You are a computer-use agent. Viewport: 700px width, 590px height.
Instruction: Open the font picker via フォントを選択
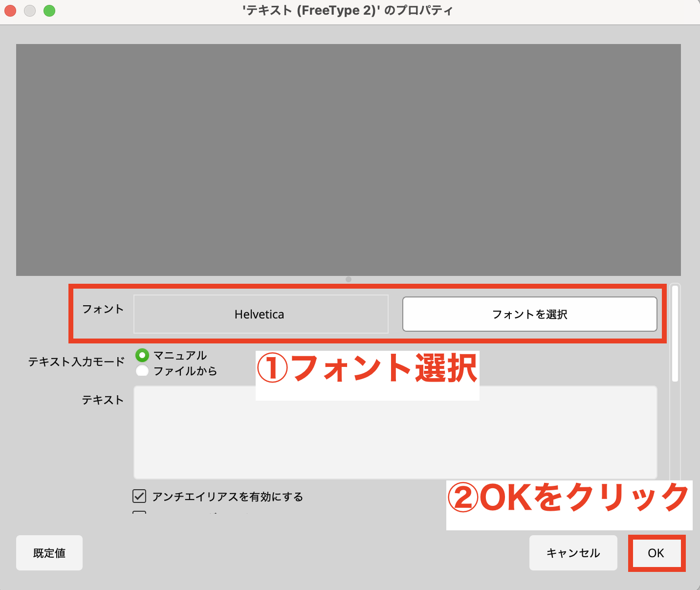coord(530,314)
